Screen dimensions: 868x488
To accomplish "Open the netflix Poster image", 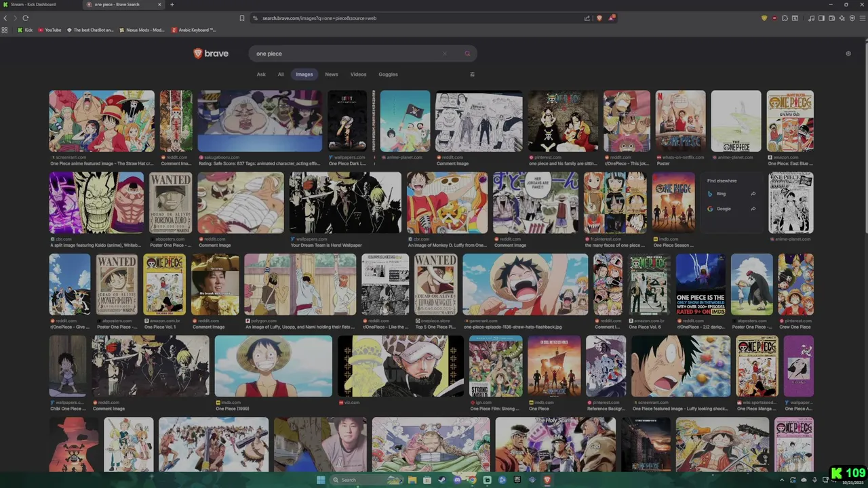I will click(680, 121).
